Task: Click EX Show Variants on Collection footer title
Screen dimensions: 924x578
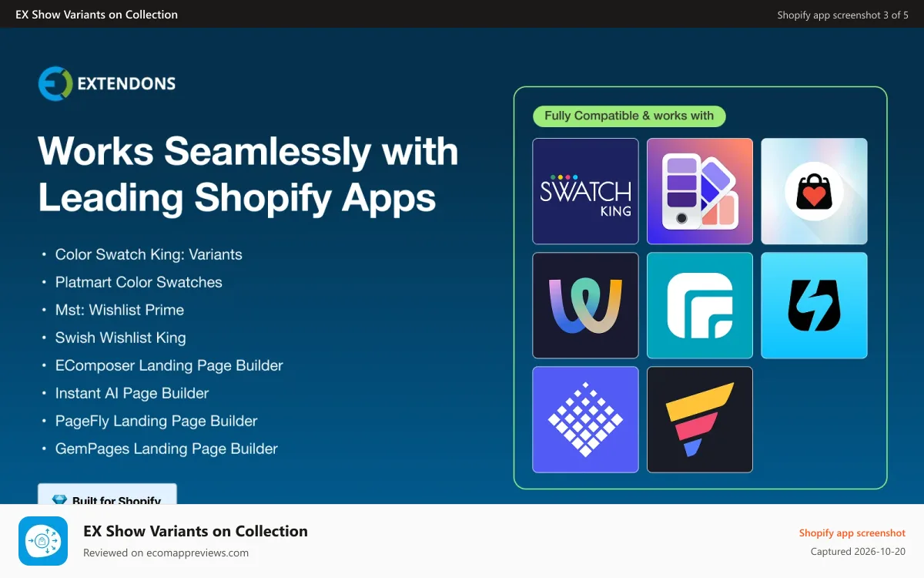Action: coord(196,531)
